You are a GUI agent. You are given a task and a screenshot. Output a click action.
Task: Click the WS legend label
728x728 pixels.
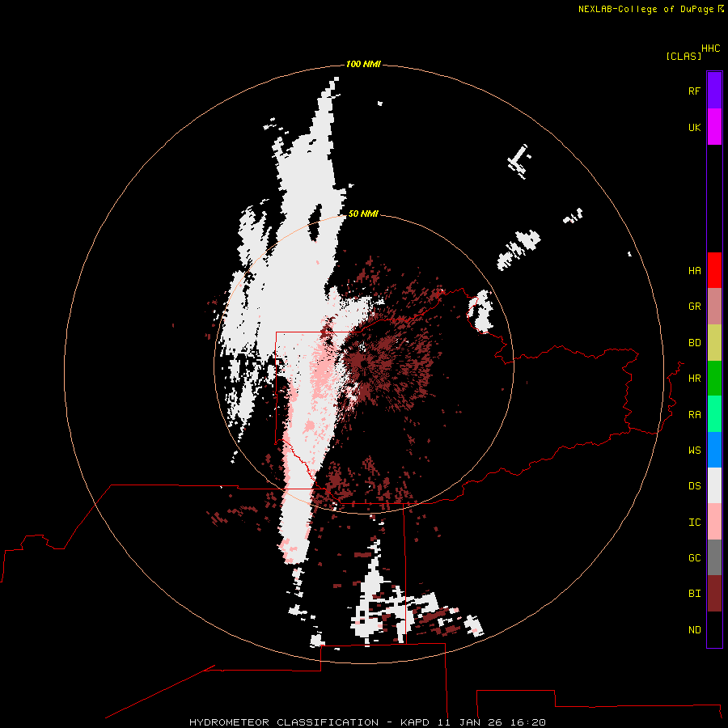pos(694,451)
